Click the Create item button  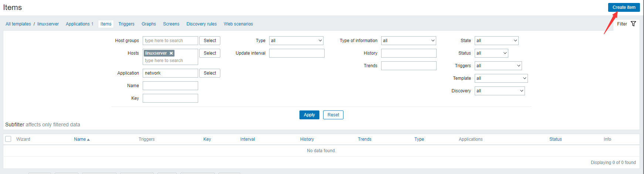click(624, 7)
